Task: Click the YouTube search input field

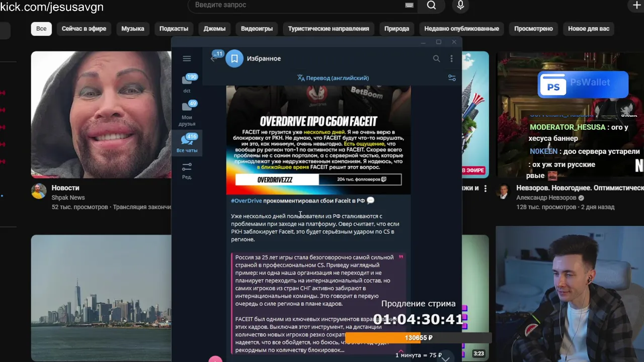Action: tap(302, 5)
